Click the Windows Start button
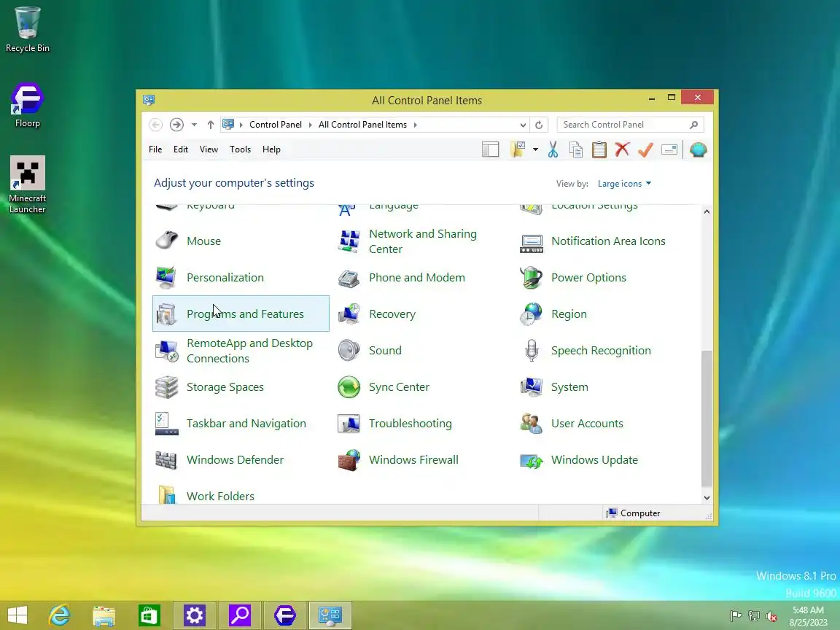 click(x=17, y=615)
